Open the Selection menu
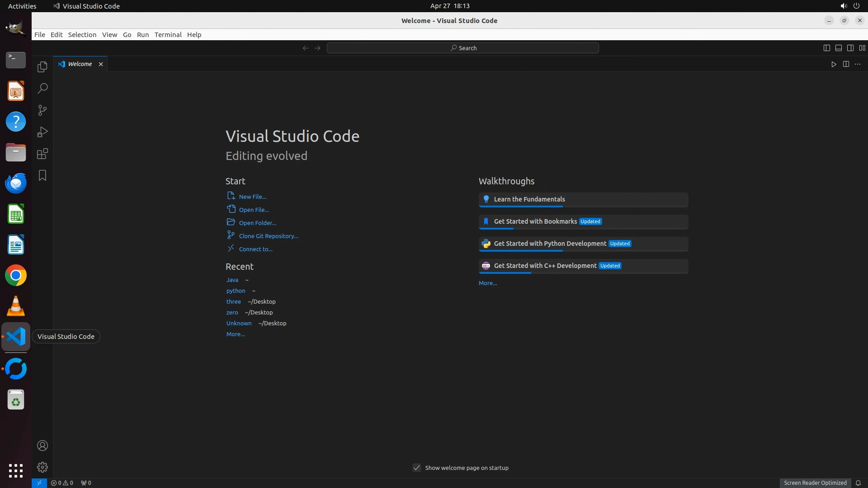Image resolution: width=868 pixels, height=488 pixels. [x=82, y=35]
